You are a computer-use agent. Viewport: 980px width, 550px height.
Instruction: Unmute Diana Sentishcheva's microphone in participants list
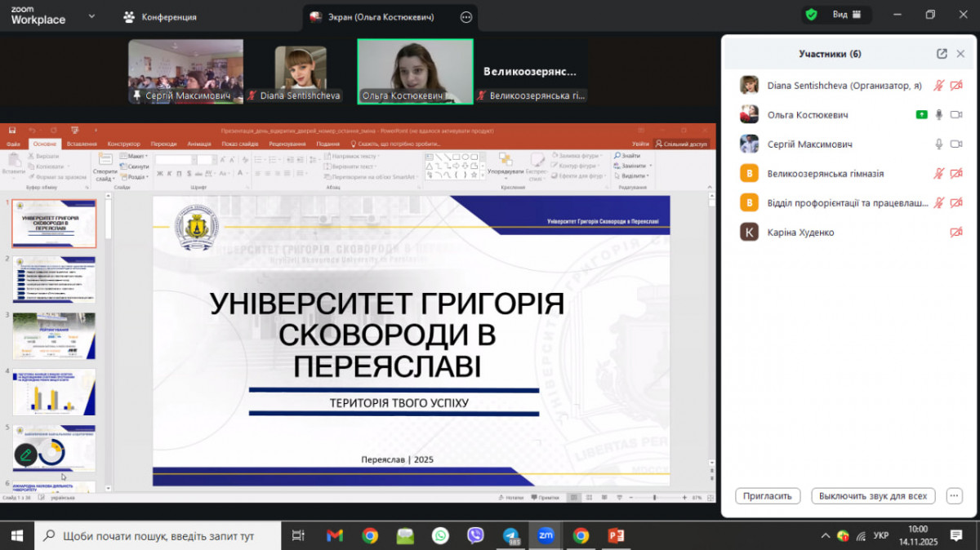(x=939, y=86)
